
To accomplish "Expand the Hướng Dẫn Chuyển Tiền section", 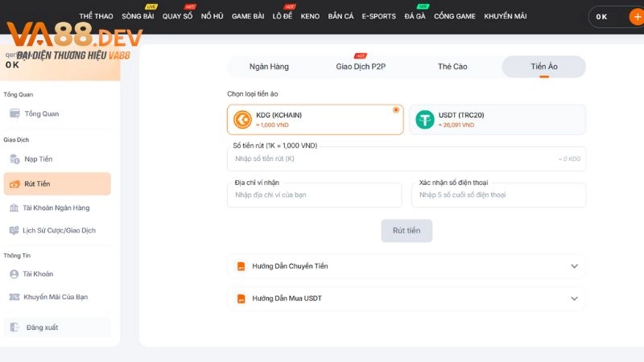I will point(574,266).
